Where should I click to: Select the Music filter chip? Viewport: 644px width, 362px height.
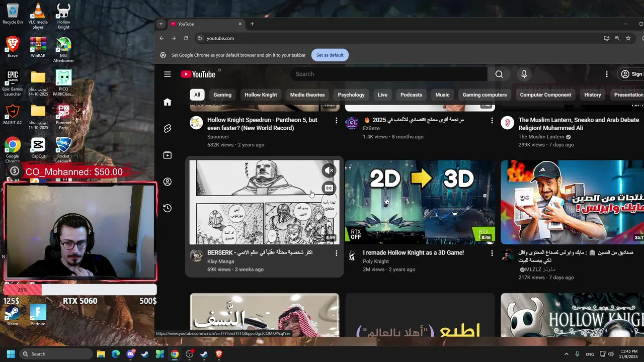(x=442, y=95)
